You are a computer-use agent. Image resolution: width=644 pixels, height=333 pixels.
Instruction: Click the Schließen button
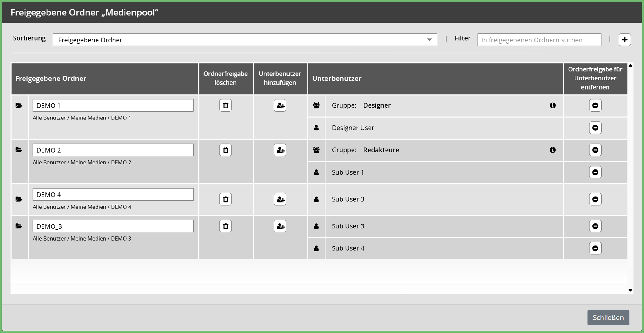pyautogui.click(x=608, y=318)
